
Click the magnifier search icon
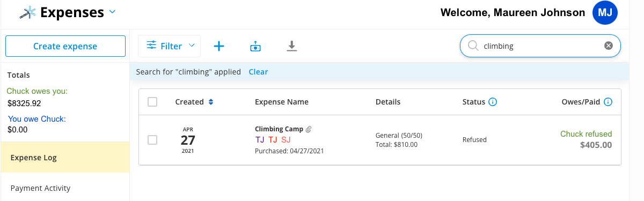[x=473, y=46]
